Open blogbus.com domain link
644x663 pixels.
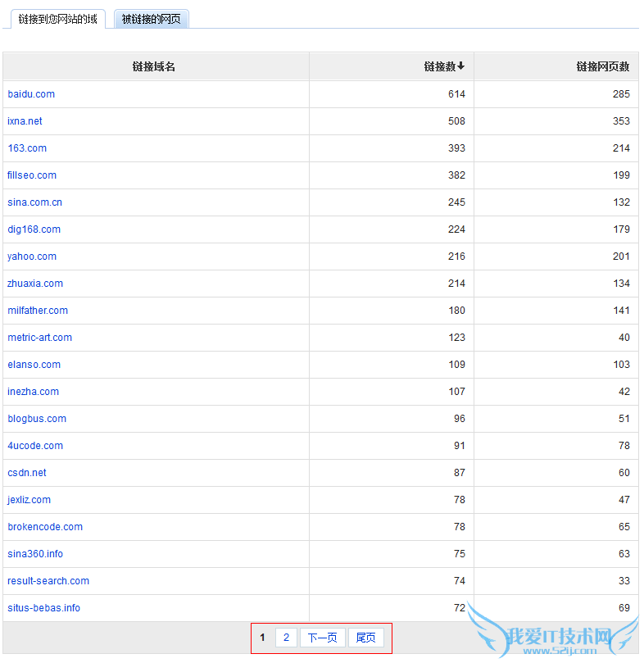(37, 419)
